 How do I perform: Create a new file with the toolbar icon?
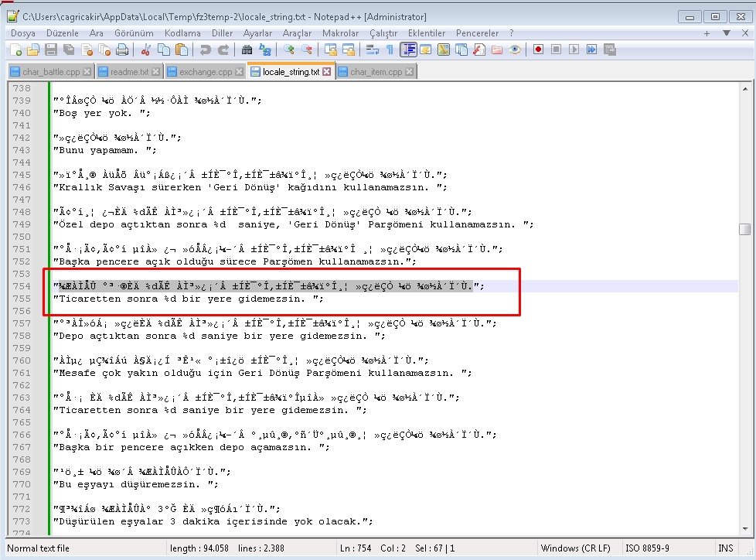15,50
